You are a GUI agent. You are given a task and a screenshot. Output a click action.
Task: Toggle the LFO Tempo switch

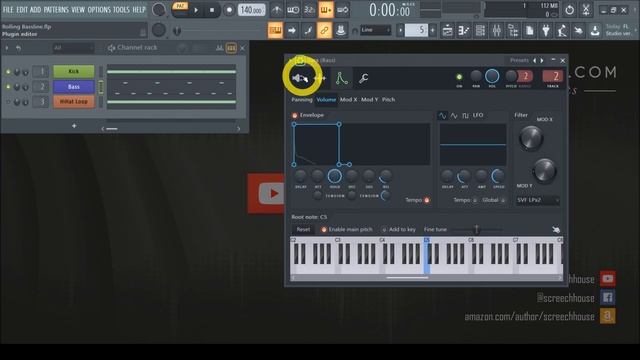click(x=475, y=200)
